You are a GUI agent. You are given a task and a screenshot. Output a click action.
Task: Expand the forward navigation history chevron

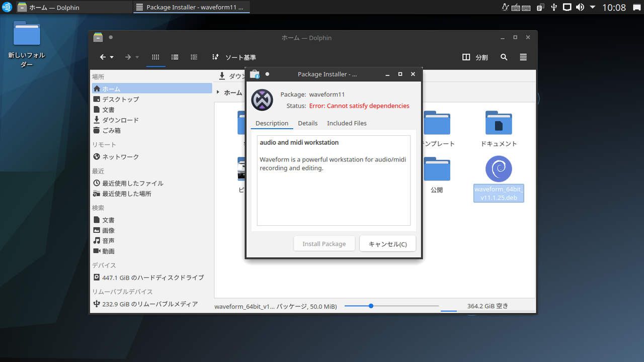coord(136,57)
